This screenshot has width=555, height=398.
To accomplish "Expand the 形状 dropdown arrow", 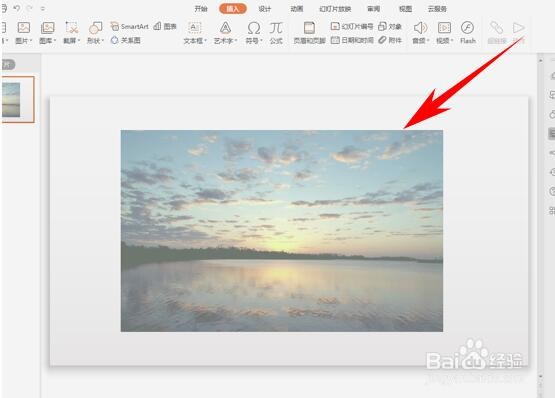I will point(103,41).
